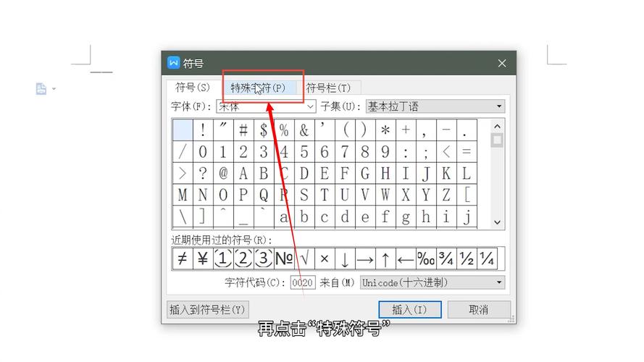
Task: Select the semicolon in the grid
Action: click(426, 152)
